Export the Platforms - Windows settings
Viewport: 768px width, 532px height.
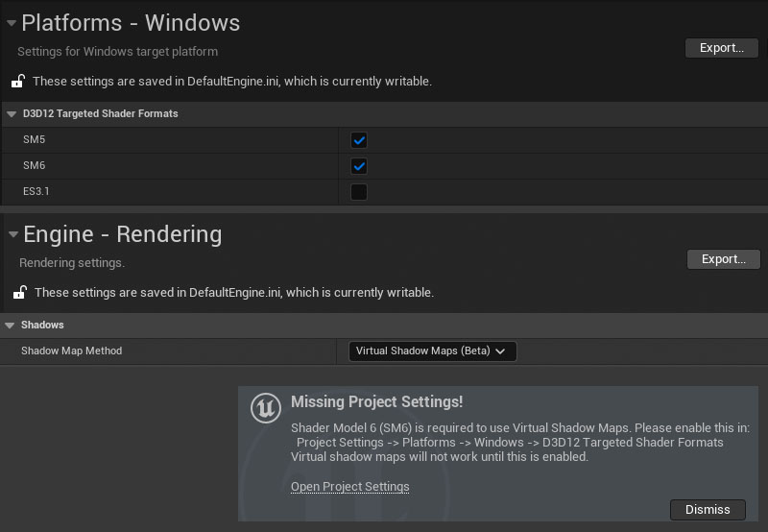pos(722,48)
